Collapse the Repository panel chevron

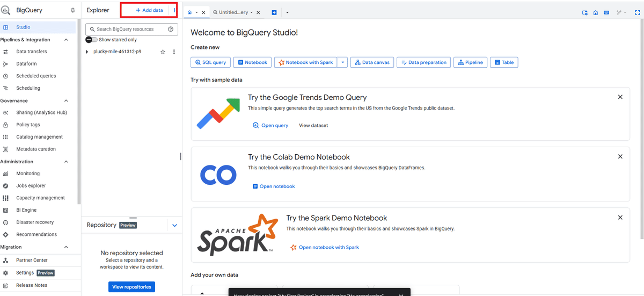174,226
